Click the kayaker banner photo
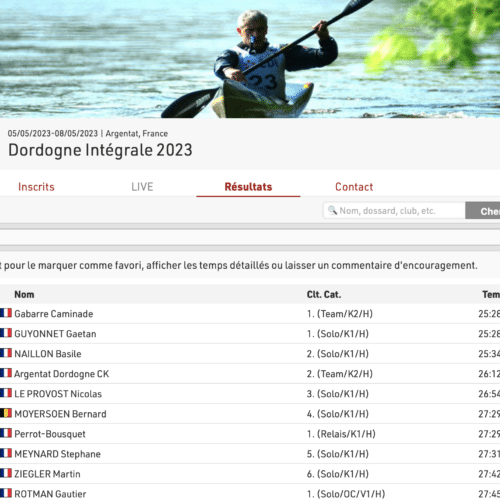This screenshot has width=500, height=500. click(x=250, y=59)
